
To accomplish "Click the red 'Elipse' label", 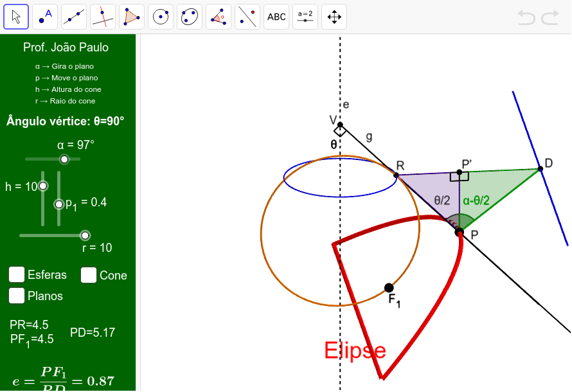I will tap(355, 350).
